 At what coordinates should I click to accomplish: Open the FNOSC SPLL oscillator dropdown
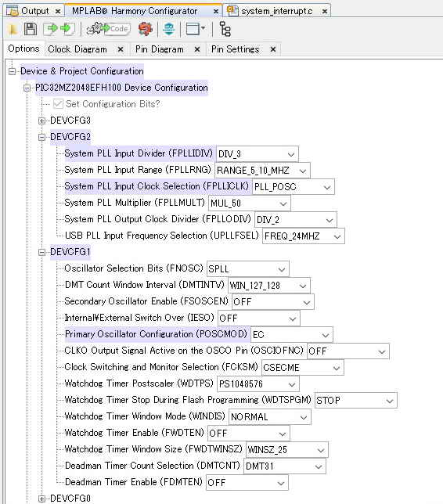point(247,269)
